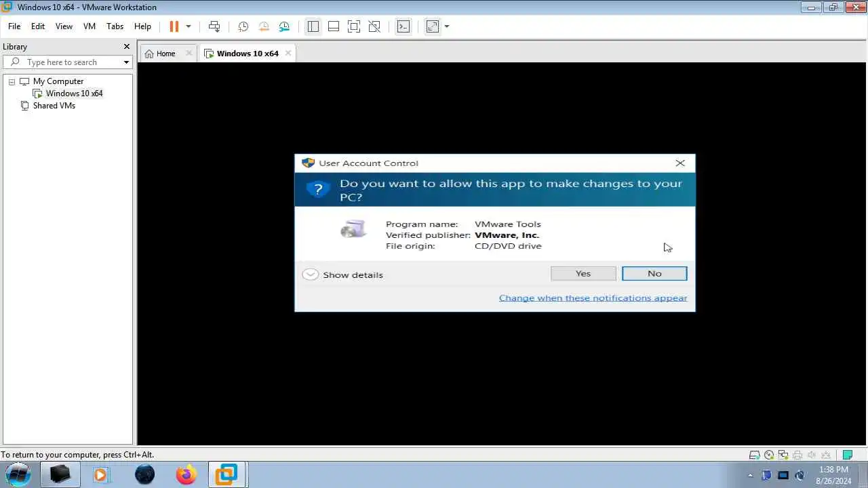This screenshot has width=868, height=488.
Task: Open the Windows Start menu
Action: coord(18,474)
